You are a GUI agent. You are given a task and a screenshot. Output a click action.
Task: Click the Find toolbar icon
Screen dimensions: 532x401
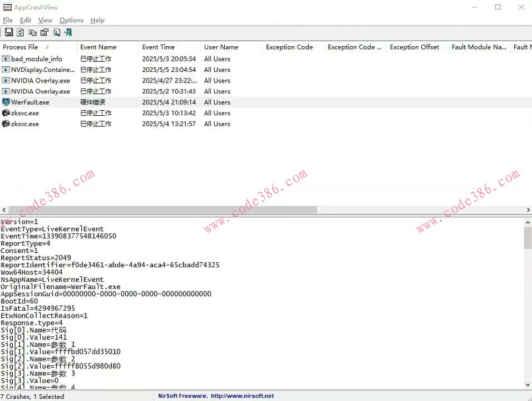tap(56, 32)
